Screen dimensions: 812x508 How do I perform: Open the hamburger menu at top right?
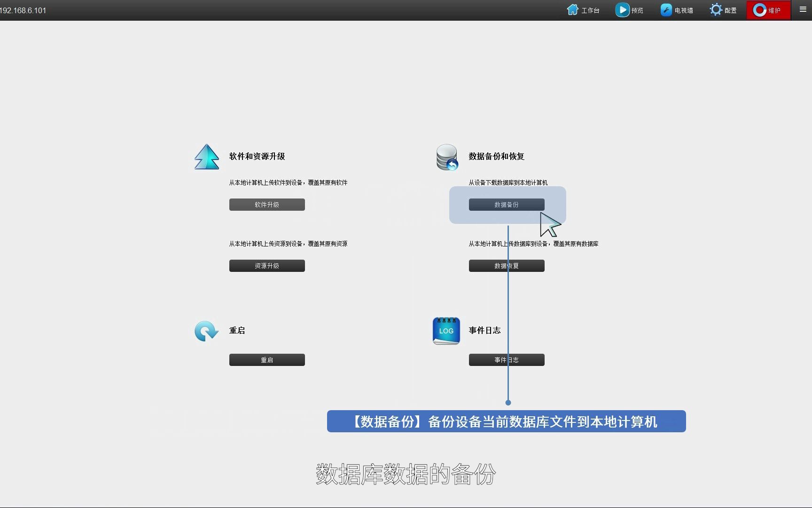[x=802, y=9]
